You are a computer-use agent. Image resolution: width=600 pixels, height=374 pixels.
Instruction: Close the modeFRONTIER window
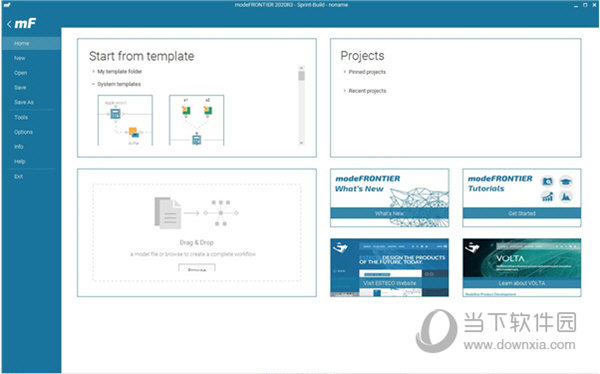pyautogui.click(x=594, y=5)
